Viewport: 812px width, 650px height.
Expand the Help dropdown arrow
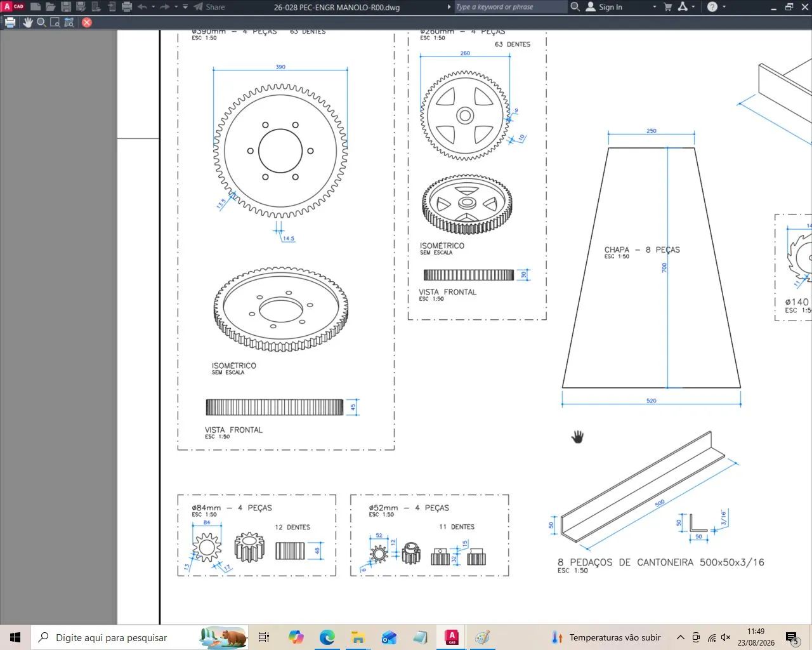(x=724, y=7)
